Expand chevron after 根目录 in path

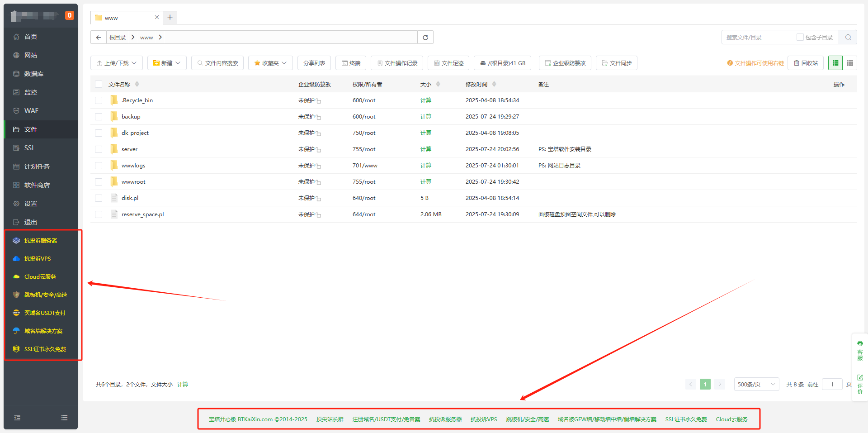pos(133,37)
